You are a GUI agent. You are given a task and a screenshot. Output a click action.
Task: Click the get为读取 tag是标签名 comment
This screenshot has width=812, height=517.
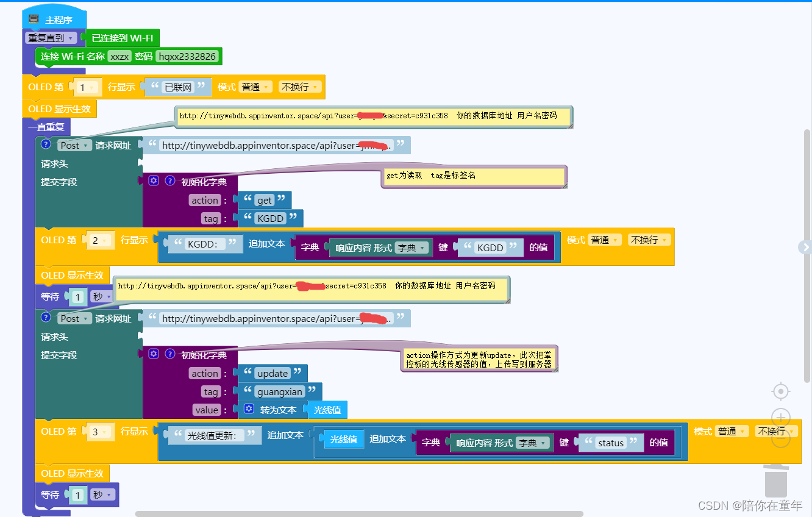473,176
